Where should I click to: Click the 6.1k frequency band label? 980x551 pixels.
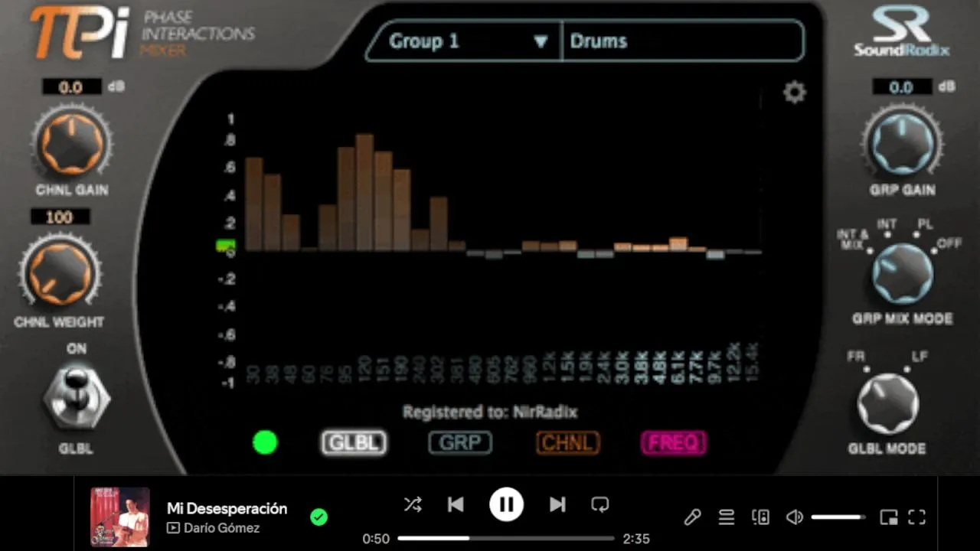678,367
